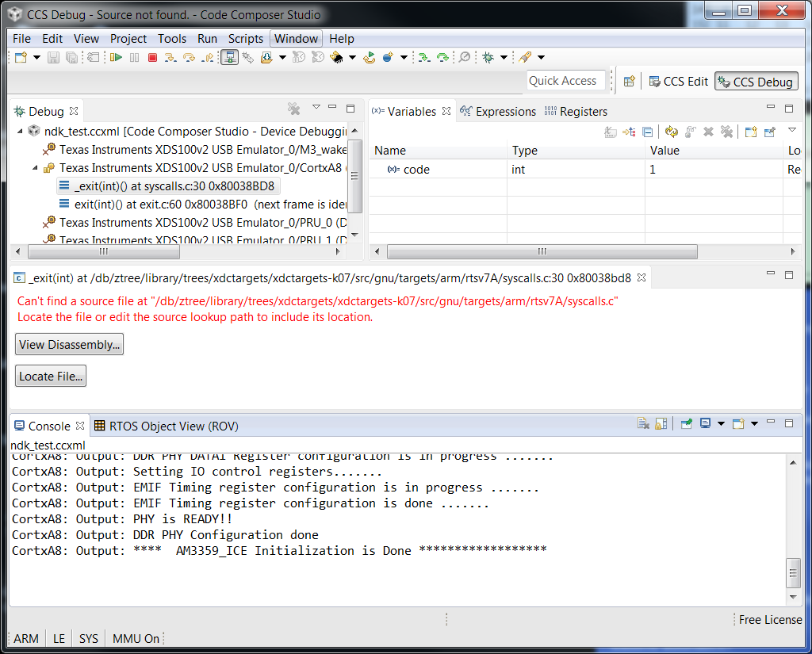Click the Save disk icon in the toolbar

click(53, 57)
